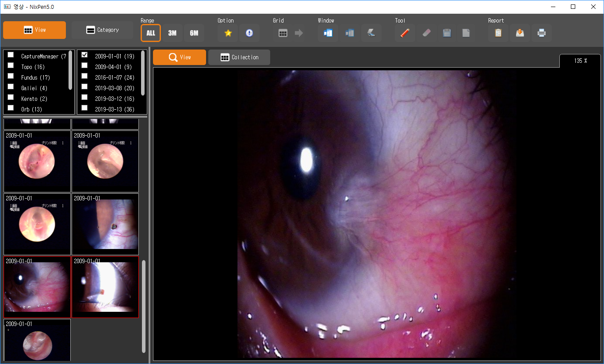604x364 pixels.
Task: Select the orange View tab above image
Action: tap(180, 57)
